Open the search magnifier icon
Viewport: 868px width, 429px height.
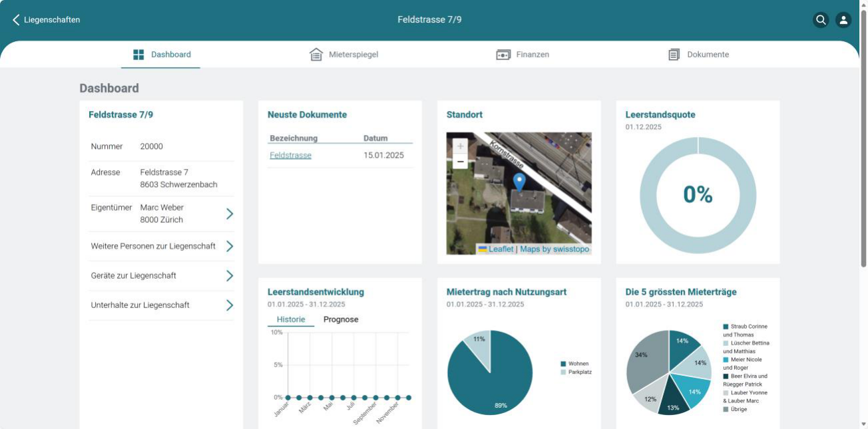821,20
